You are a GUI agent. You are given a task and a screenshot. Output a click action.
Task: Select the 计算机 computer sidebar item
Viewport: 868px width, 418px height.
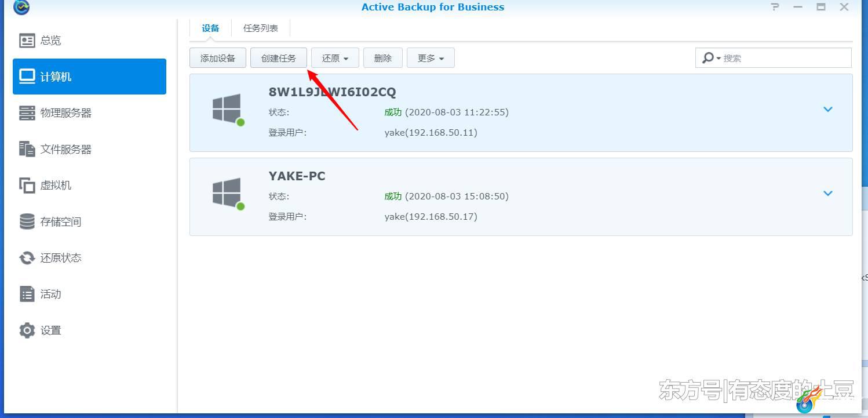coord(89,77)
